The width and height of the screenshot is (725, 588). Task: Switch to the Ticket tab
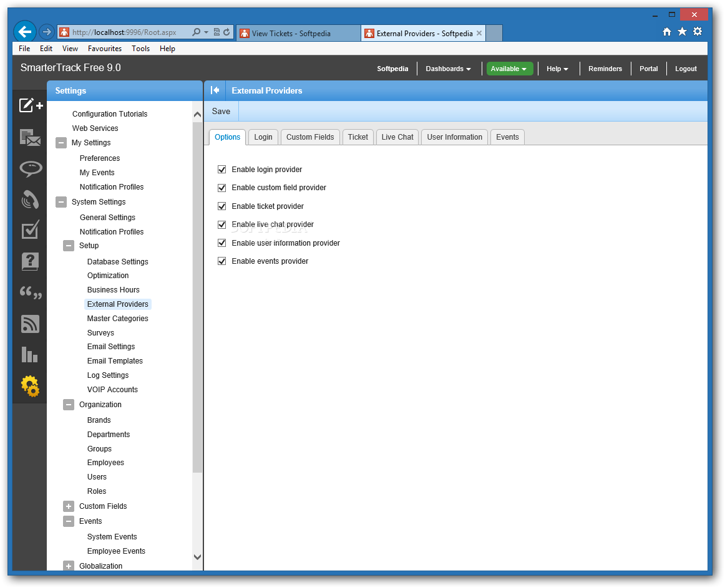point(358,137)
